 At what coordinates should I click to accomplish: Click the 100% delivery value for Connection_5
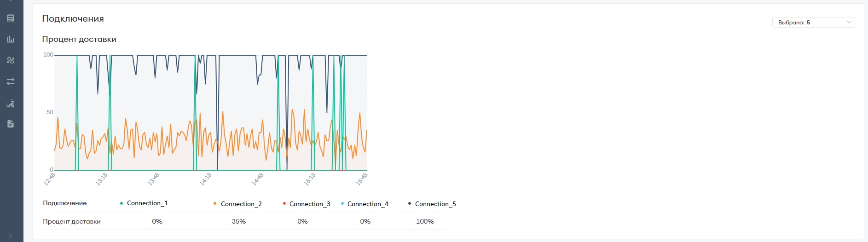(425, 221)
